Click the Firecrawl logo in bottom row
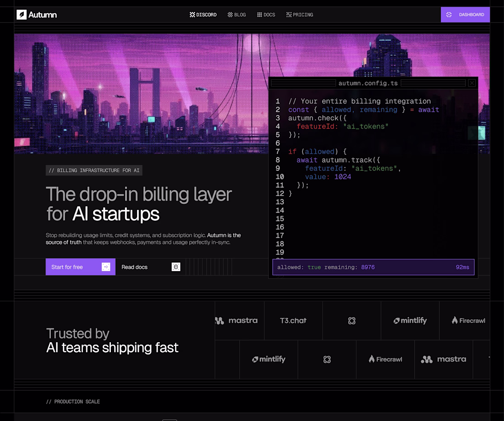This screenshot has height=421, width=504. point(385,359)
